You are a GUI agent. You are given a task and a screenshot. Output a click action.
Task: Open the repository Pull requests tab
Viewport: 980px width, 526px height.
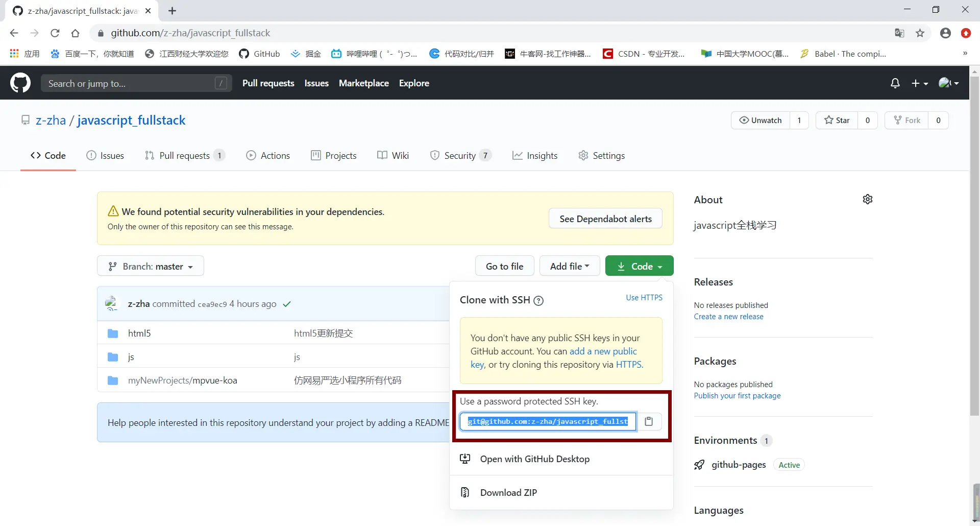tap(185, 156)
